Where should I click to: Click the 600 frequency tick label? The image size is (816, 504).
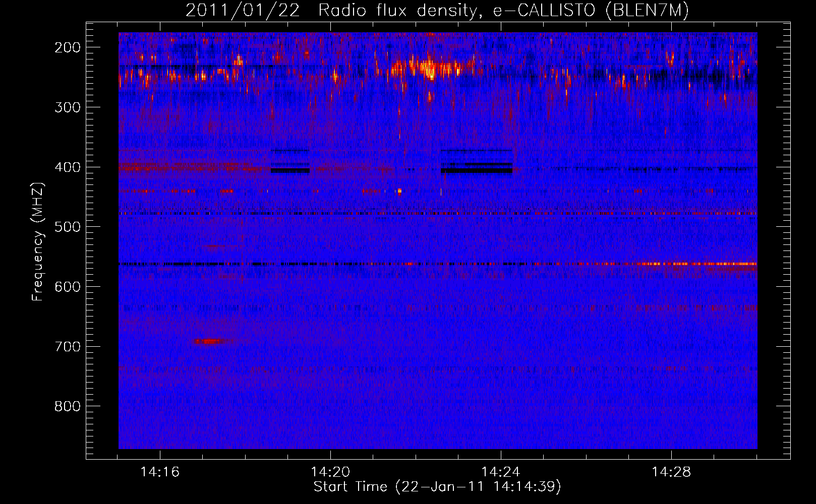click(x=67, y=287)
